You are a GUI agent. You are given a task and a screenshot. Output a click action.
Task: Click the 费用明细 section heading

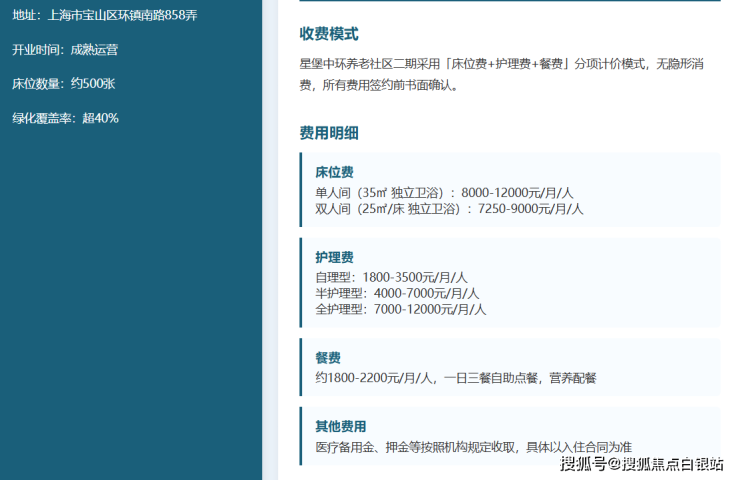coord(329,133)
